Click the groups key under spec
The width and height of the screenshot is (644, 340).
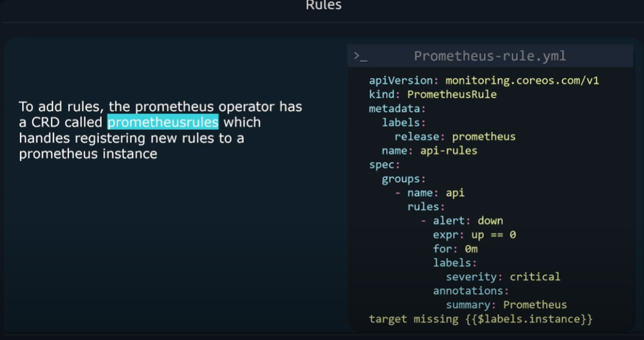(402, 179)
